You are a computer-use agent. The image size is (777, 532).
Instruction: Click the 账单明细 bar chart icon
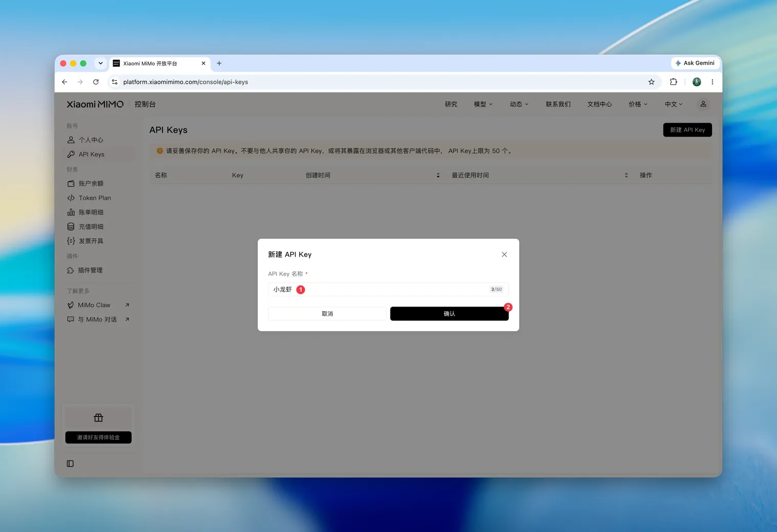tap(71, 212)
